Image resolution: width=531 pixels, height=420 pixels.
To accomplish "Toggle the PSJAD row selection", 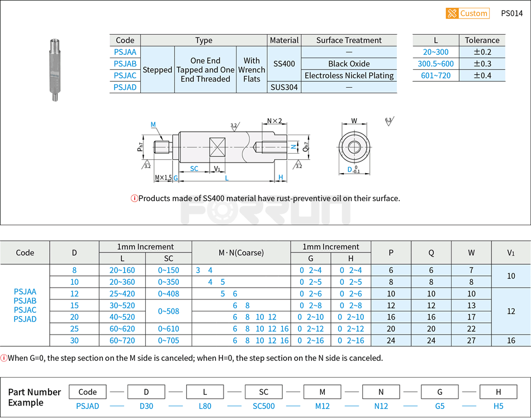I will [125, 88].
